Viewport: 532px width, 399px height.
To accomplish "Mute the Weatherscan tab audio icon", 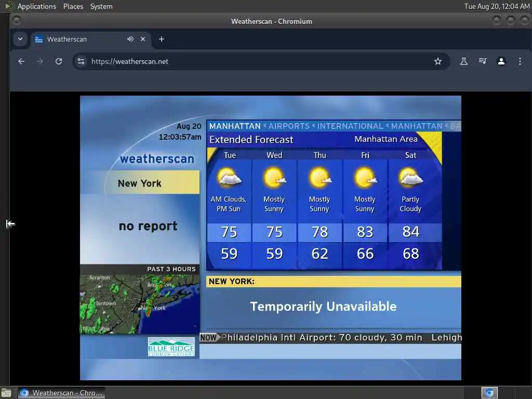I will [130, 39].
